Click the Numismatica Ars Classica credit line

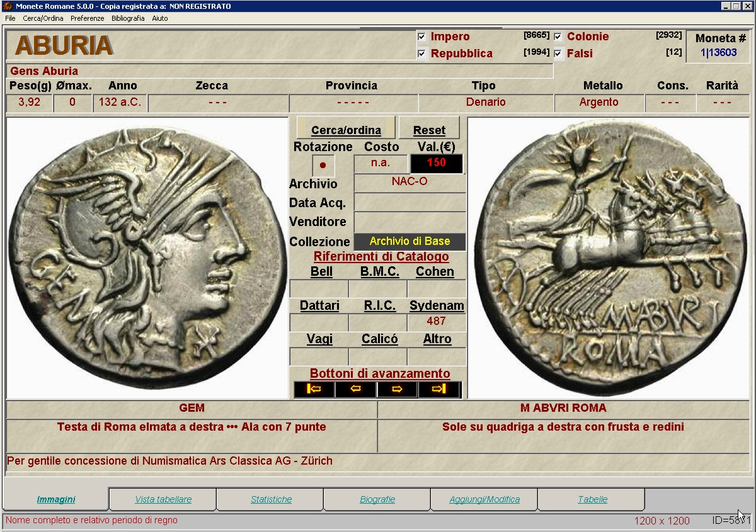click(x=169, y=461)
